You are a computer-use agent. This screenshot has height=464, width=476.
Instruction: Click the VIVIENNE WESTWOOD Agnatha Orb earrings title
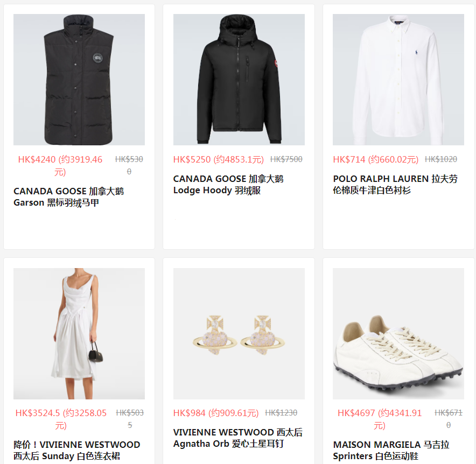click(237, 438)
